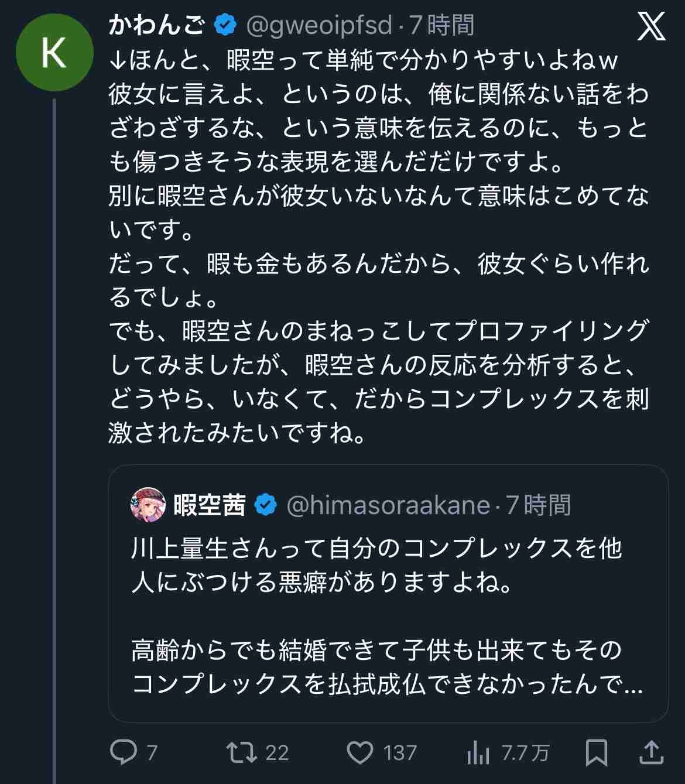Click the 137 likes count
The width and height of the screenshot is (685, 784).
pos(400,752)
